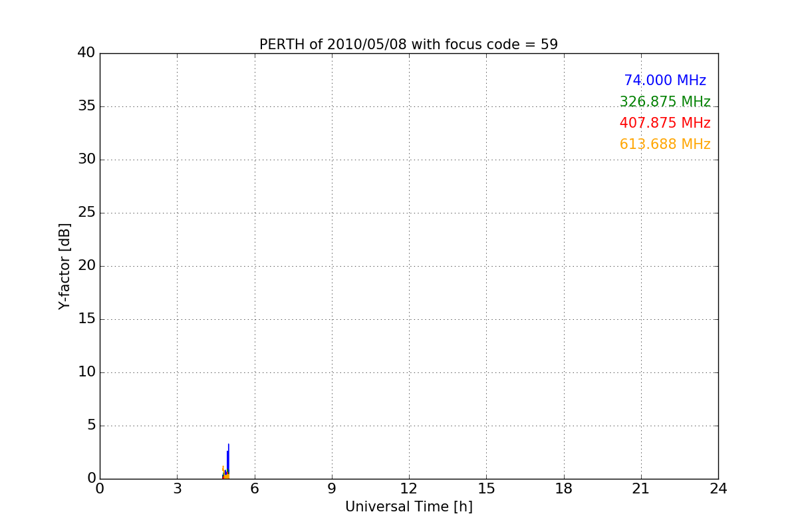Select the 407.875 MHz legend label
Viewport: 798px width, 532px height.
(665, 123)
